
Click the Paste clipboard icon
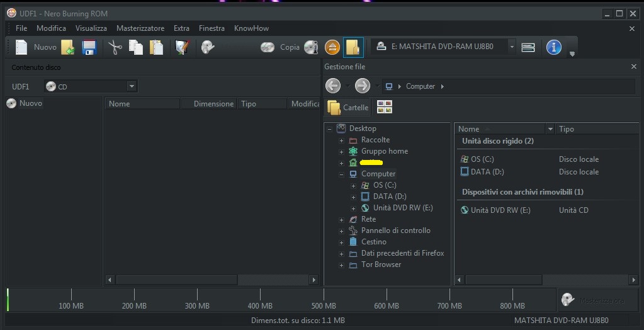pyautogui.click(x=157, y=47)
